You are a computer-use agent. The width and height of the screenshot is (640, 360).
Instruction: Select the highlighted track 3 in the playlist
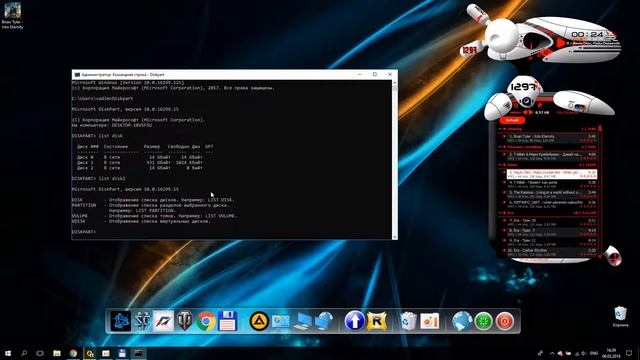(x=551, y=174)
